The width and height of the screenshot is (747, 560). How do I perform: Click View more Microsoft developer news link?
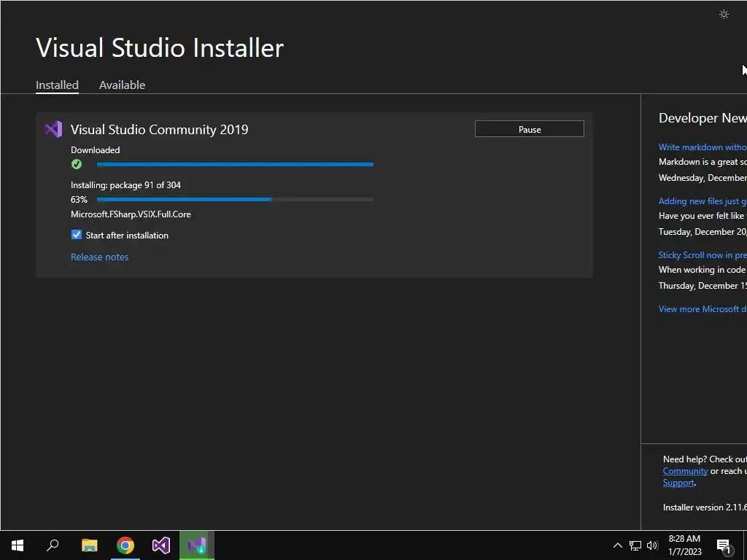click(703, 309)
